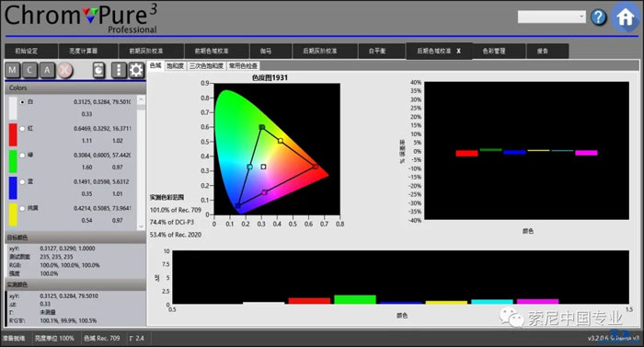Open the three-dot options icon
Screen dimensions: 644x347
pos(119,70)
